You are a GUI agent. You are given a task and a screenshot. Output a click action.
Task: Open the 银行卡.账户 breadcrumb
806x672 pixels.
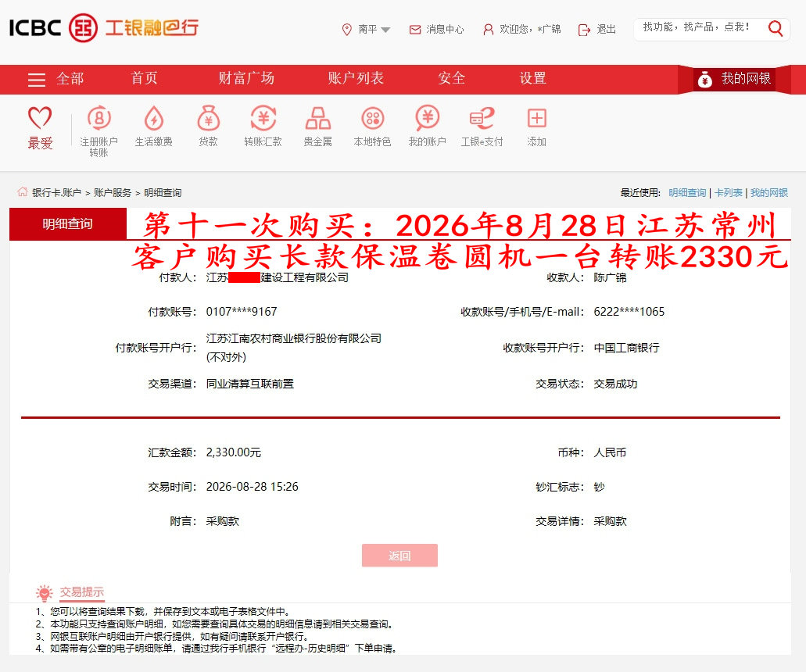click(56, 193)
